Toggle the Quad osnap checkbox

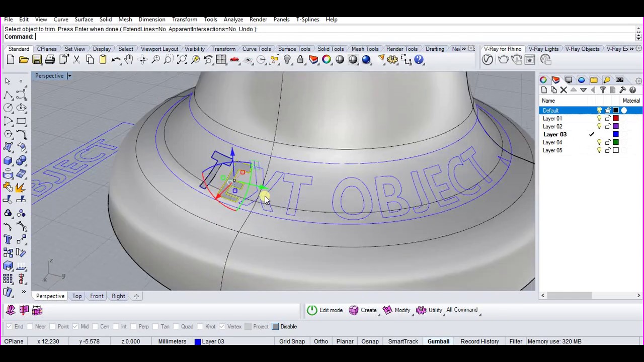click(x=177, y=327)
